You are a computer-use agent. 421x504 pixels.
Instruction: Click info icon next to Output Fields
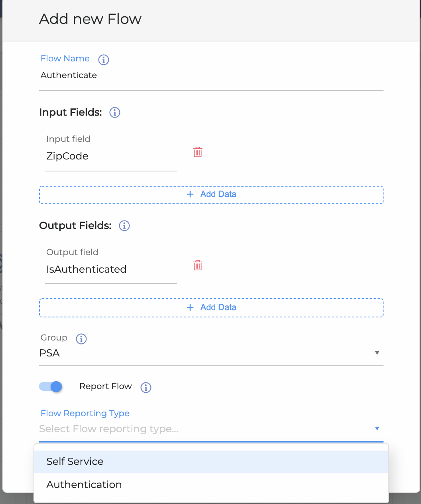click(x=124, y=226)
